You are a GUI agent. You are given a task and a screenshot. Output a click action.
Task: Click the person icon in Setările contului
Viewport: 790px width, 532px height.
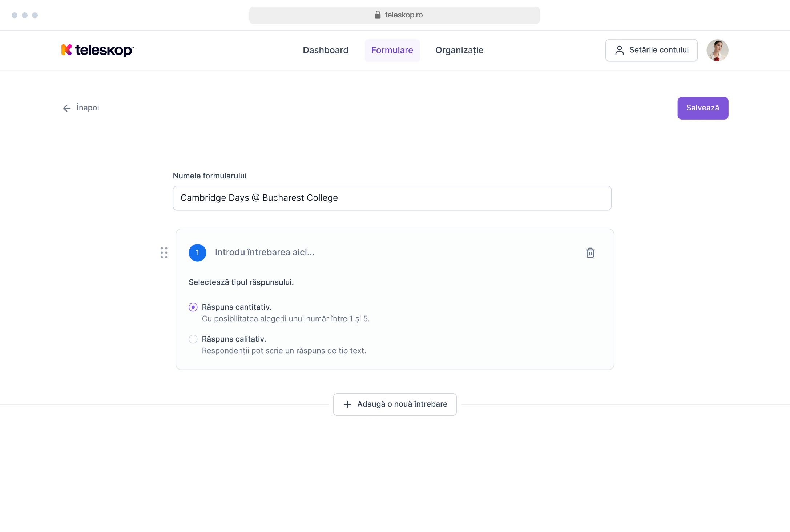619,50
